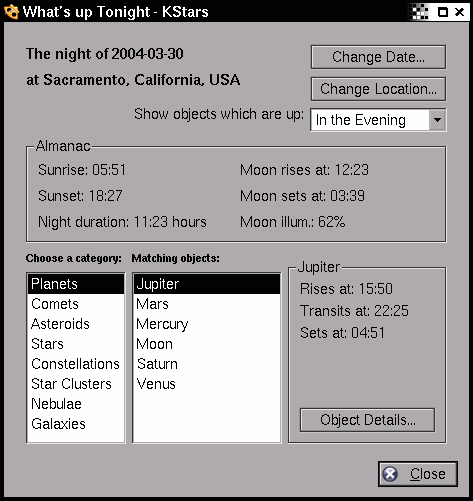
Task: Click the X icon in title bar
Action: 460,12
